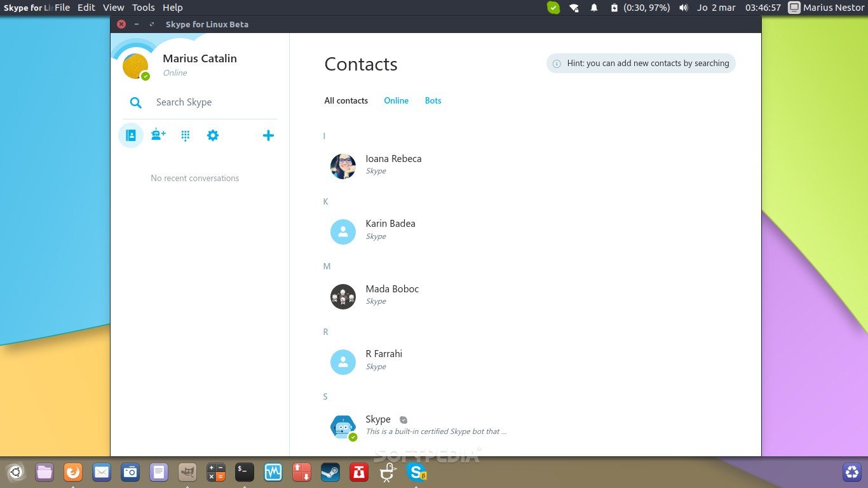Viewport: 868px width, 488px height.
Task: Click the date and time clock in top panel
Action: 739,8
